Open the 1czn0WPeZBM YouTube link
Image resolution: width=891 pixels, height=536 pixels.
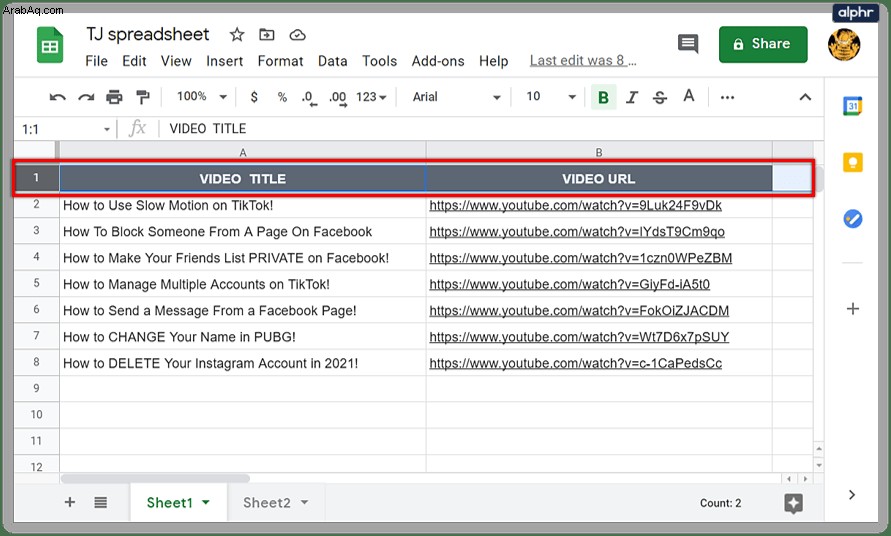[580, 258]
